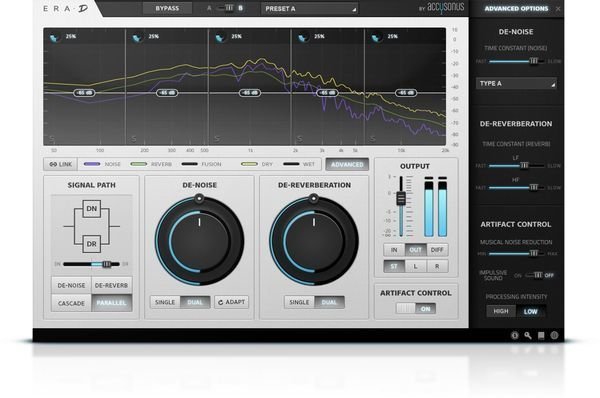Click the 2k–5k band's 25% knob icon
This screenshot has width=600, height=398.
tap(303, 38)
